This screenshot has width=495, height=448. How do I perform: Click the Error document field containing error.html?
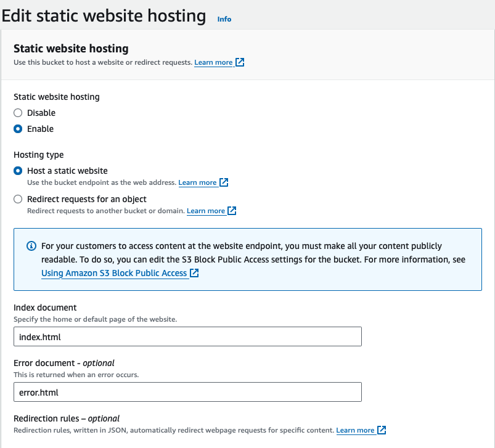(187, 392)
